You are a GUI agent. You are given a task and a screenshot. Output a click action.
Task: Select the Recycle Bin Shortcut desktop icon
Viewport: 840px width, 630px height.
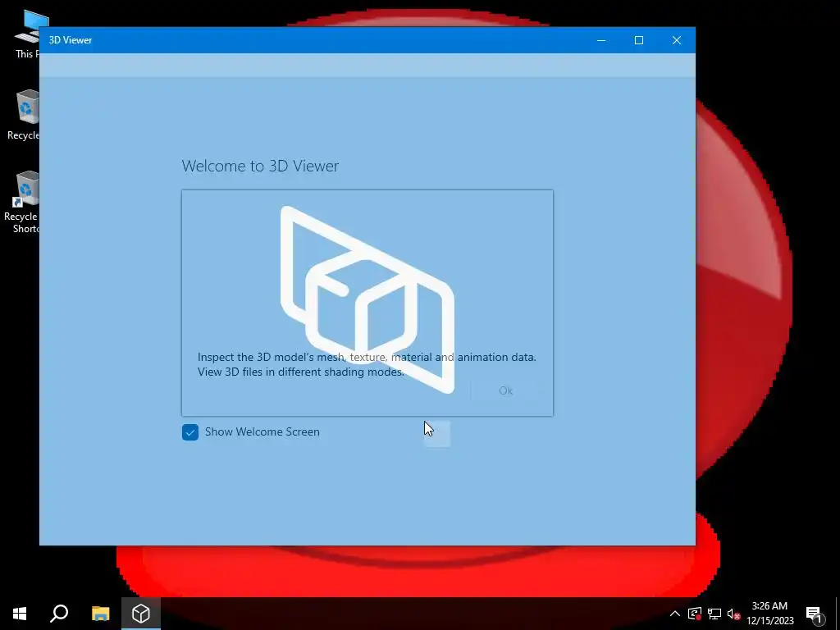pyautogui.click(x=21, y=202)
